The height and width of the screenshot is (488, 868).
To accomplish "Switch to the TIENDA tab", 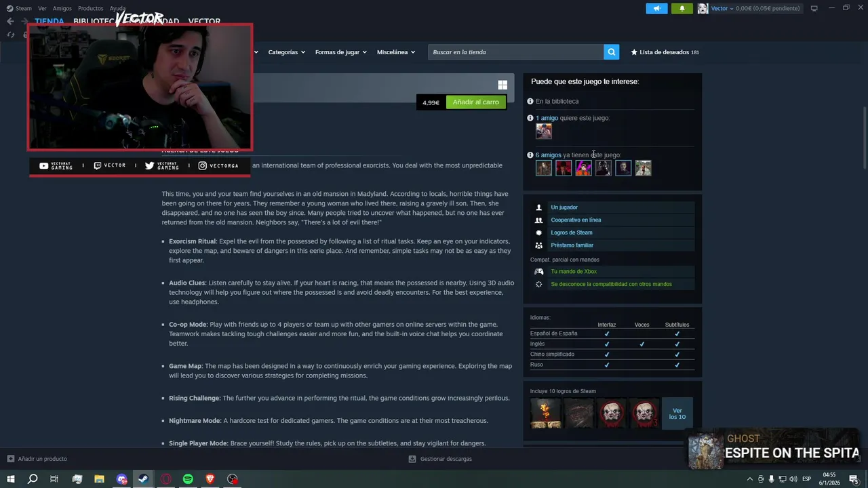I will tap(49, 21).
